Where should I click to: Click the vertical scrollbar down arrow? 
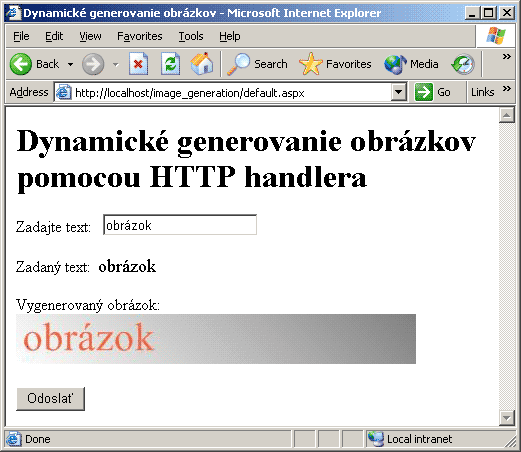click(x=507, y=418)
